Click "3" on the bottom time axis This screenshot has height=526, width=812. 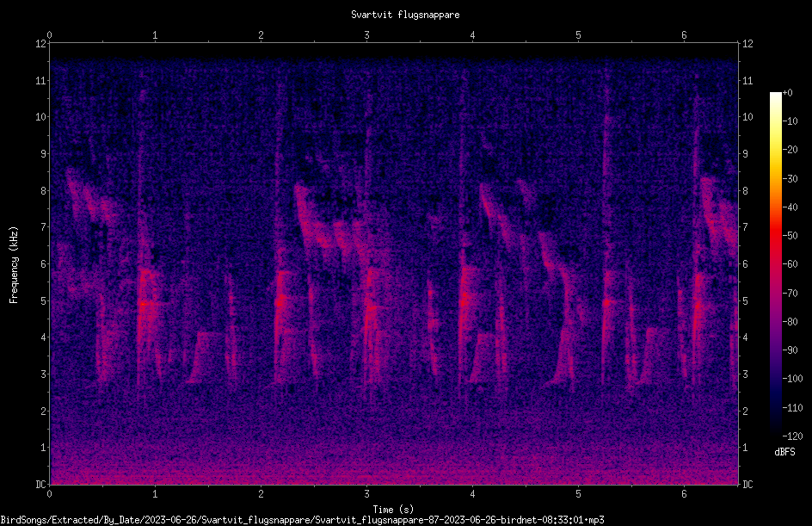tap(366, 494)
